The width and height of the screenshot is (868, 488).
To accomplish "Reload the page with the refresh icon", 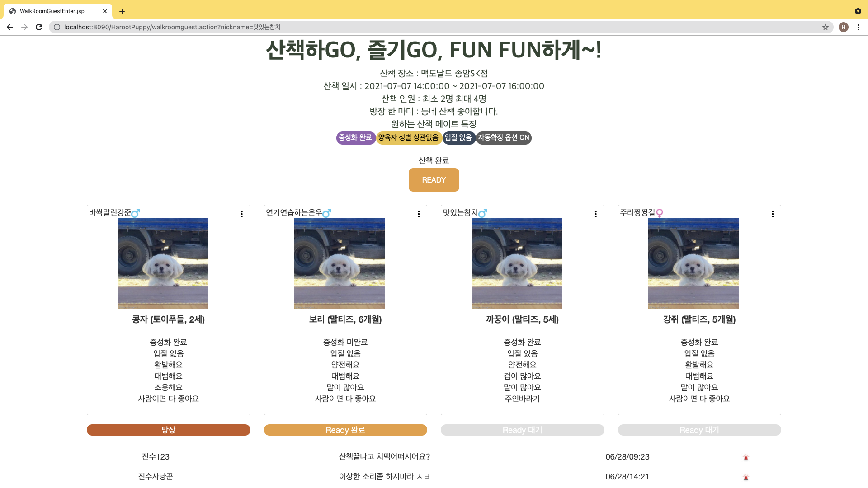I will pyautogui.click(x=39, y=27).
